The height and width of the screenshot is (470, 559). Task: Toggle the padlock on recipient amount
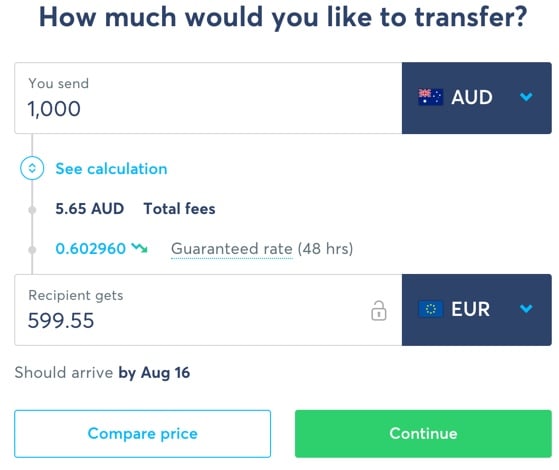[379, 311]
